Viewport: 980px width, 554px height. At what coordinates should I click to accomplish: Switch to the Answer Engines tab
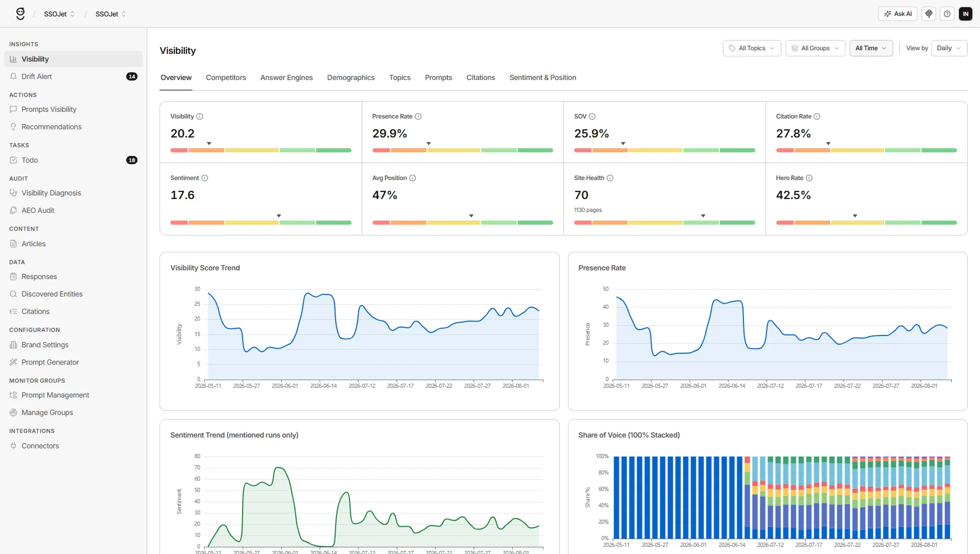286,77
